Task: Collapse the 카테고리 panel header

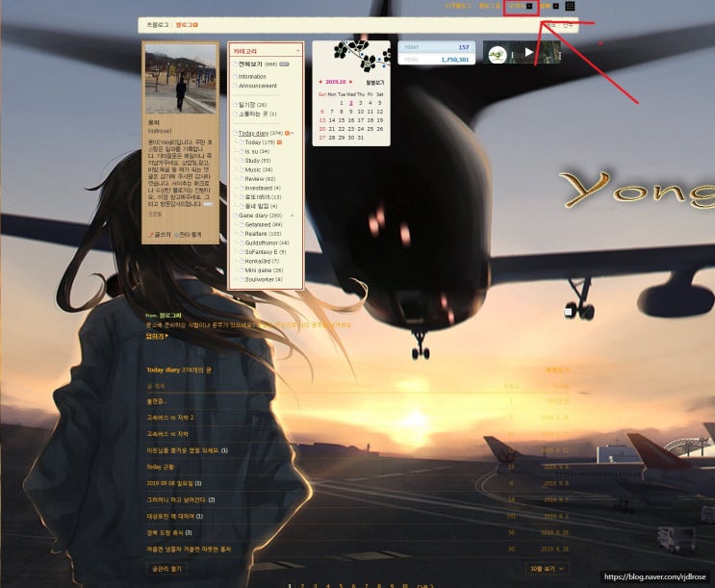Action: pyautogui.click(x=297, y=51)
